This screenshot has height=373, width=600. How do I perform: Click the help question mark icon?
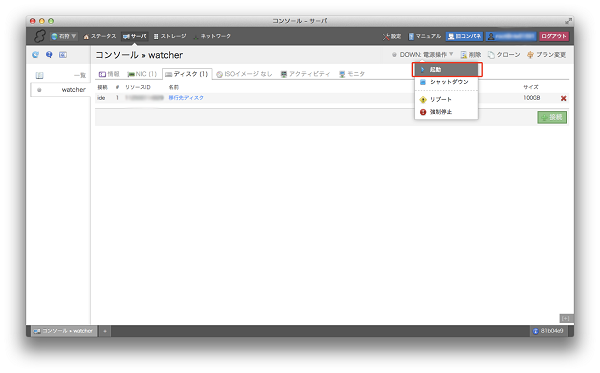[x=49, y=55]
